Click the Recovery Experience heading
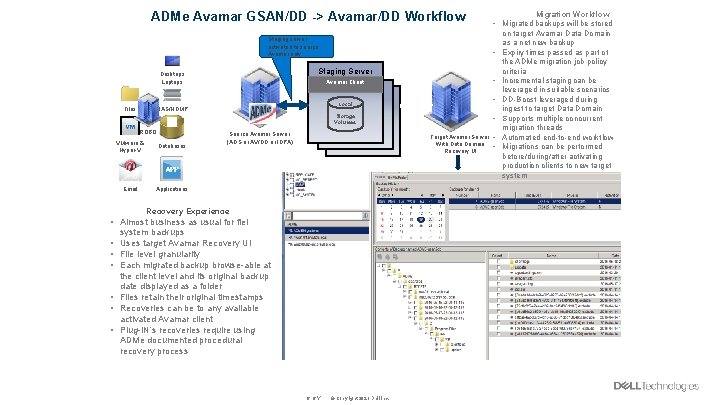This screenshot has width=720, height=405. pyautogui.click(x=187, y=211)
